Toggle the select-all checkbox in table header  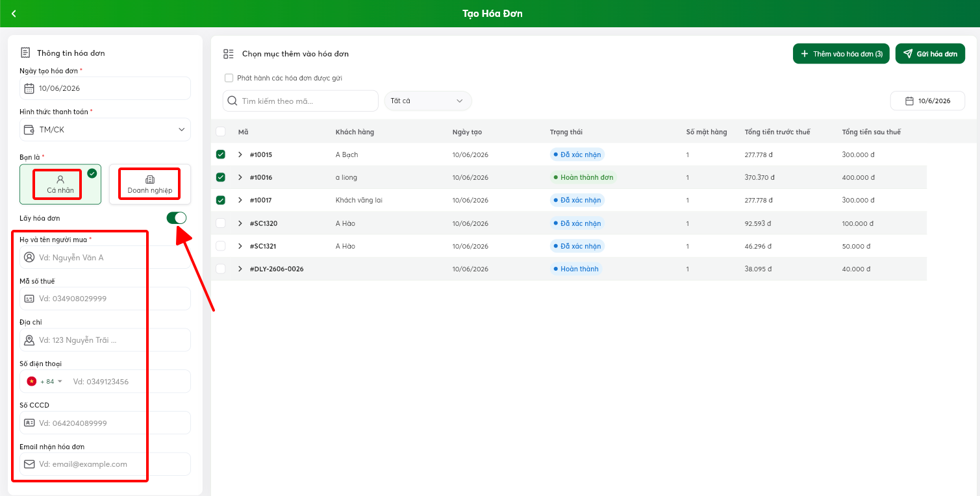pyautogui.click(x=221, y=132)
